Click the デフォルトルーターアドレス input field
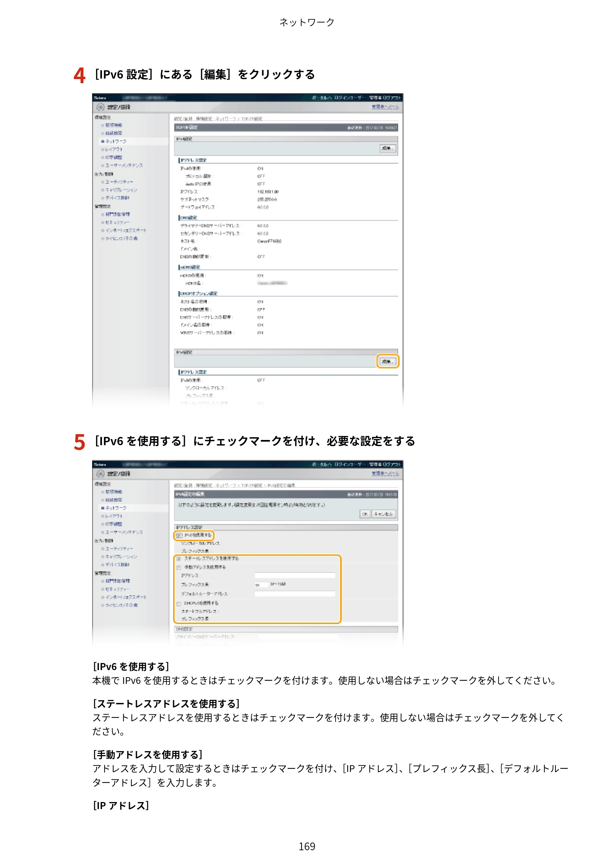This screenshot has height=868, width=614. coord(295,593)
